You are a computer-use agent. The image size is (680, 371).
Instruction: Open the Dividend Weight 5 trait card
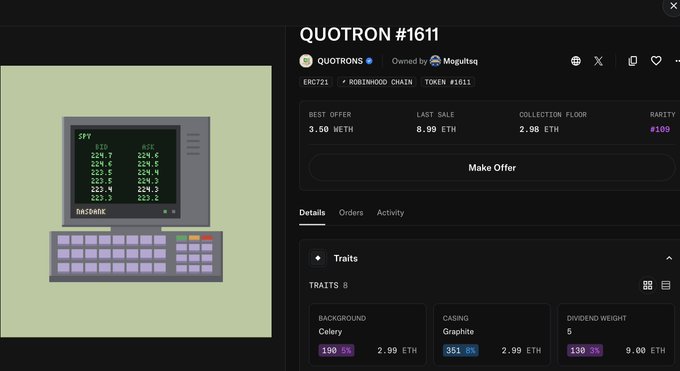click(616, 335)
